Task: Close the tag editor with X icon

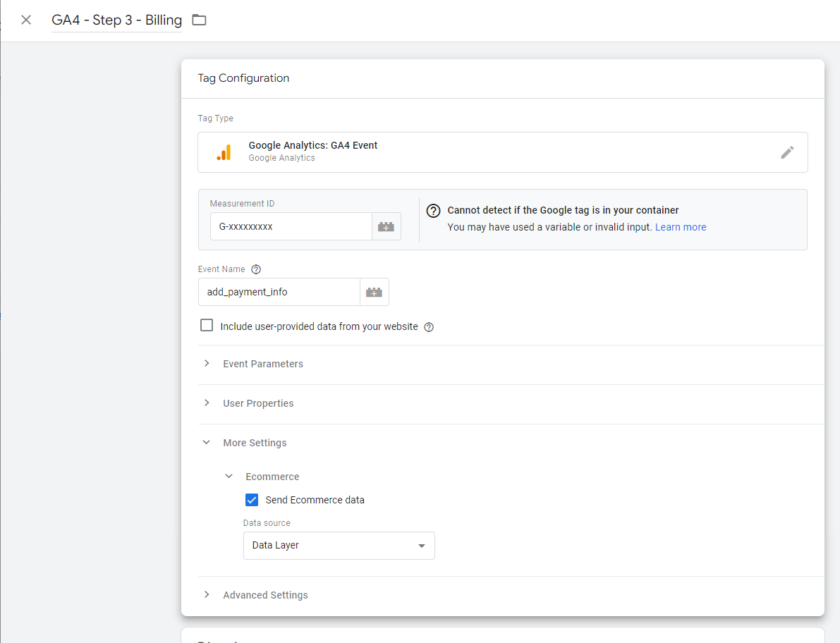Action: [x=25, y=20]
